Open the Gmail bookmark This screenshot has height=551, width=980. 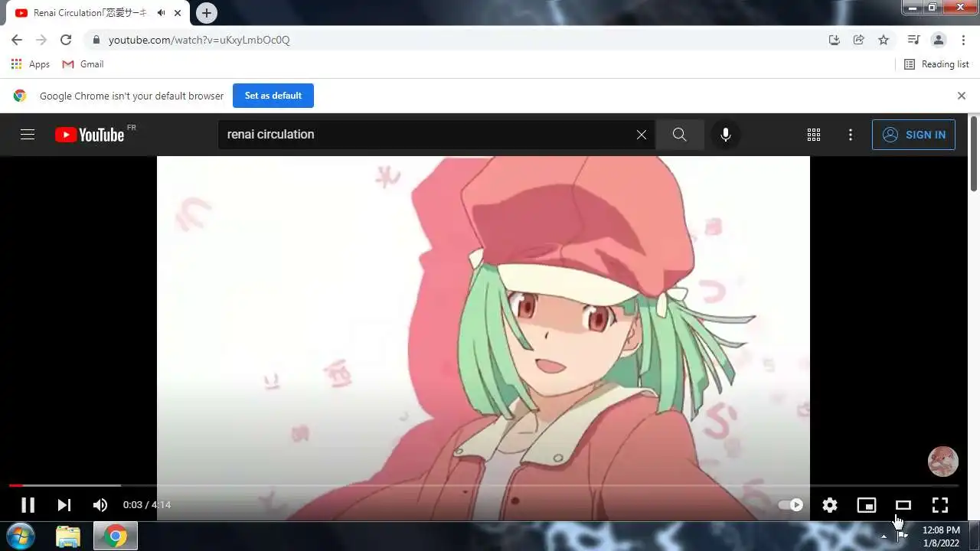pyautogui.click(x=83, y=64)
